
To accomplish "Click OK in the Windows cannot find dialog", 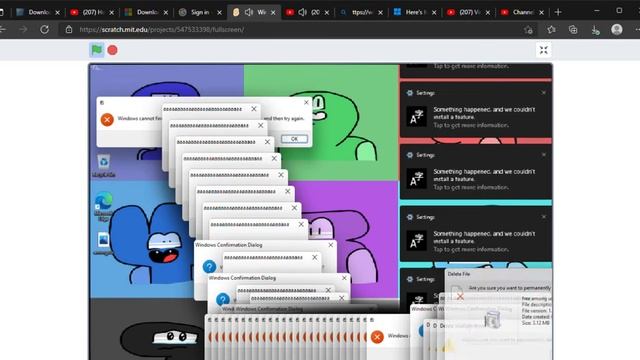I will click(294, 139).
